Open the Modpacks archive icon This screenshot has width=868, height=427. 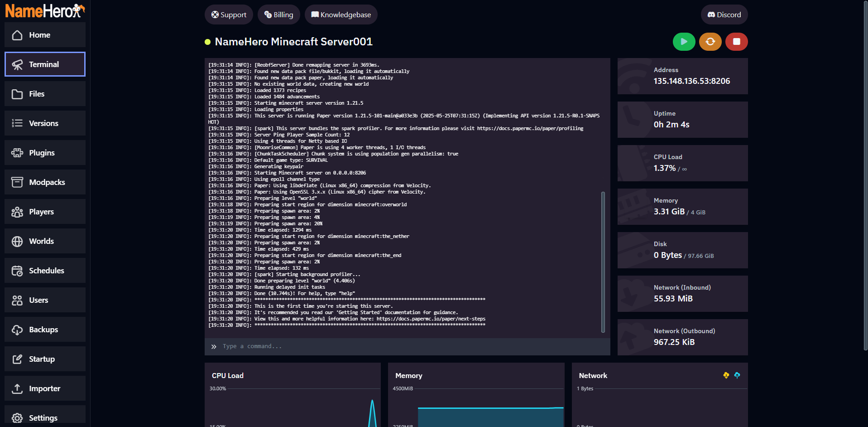pos(17,182)
